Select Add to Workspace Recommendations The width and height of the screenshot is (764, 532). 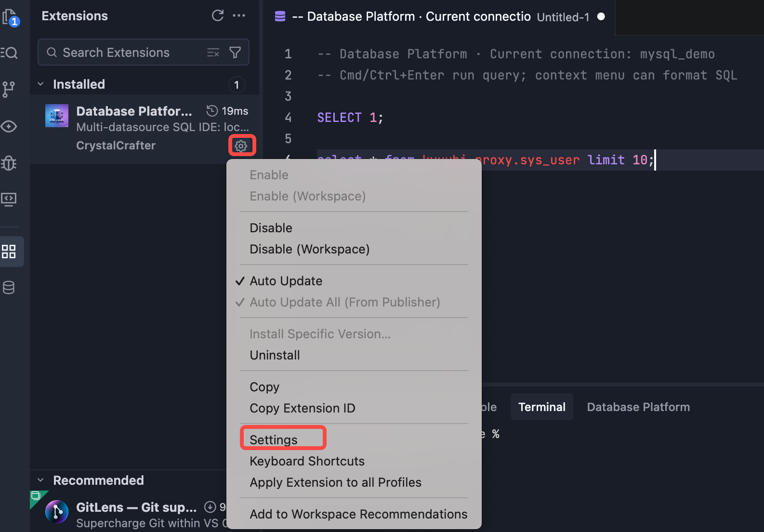pyautogui.click(x=358, y=514)
